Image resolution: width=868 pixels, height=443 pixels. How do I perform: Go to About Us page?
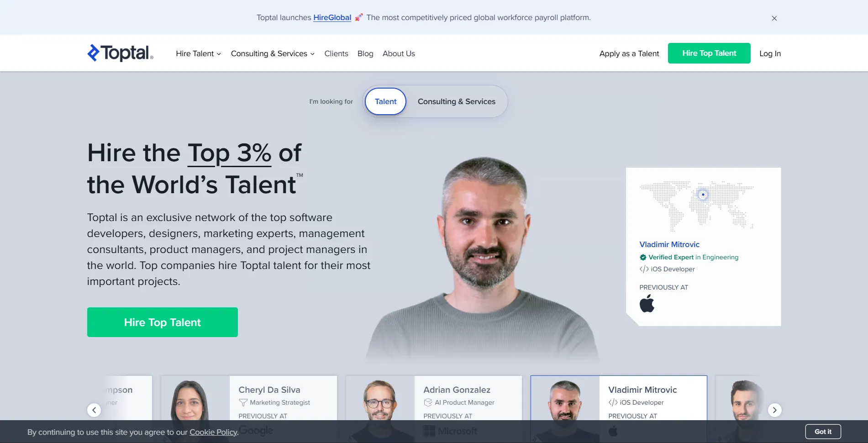[x=399, y=53]
